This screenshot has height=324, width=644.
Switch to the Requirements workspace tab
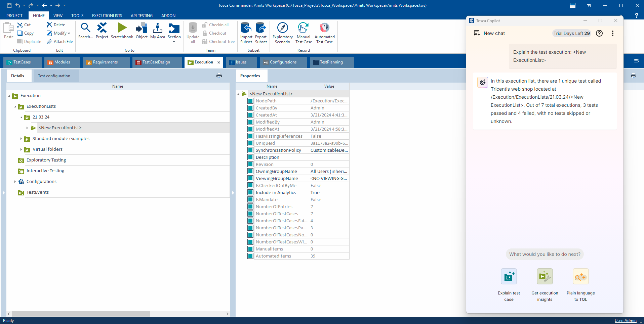coord(106,62)
